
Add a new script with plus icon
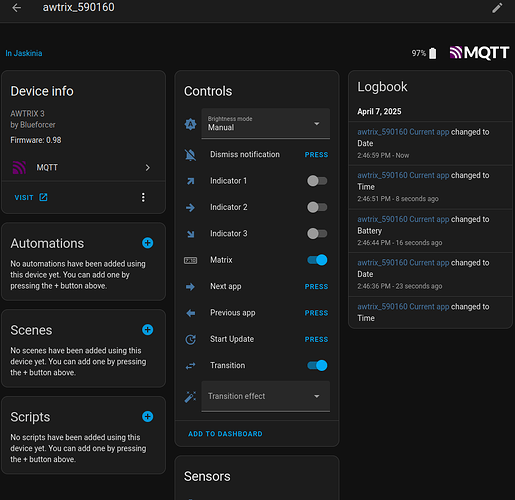click(147, 416)
